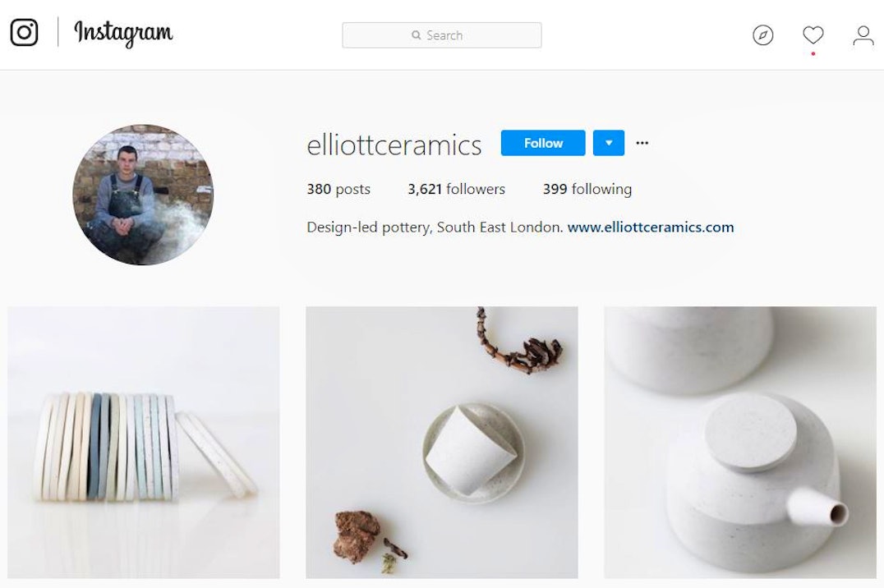884x588 pixels.
Task: Click the magnifier icon in Search
Action: click(416, 35)
